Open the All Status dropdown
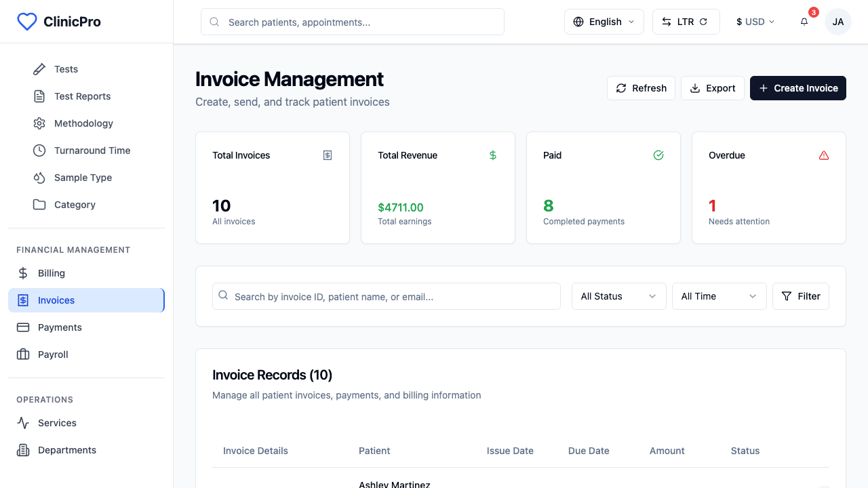This screenshot has width=868, height=488. 619,296
